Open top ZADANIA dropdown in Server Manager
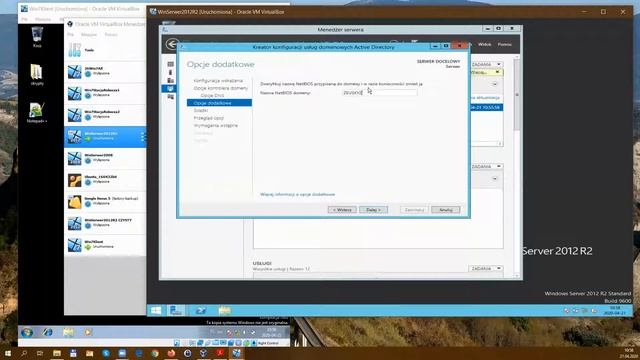The height and width of the screenshot is (360, 640). [x=486, y=64]
